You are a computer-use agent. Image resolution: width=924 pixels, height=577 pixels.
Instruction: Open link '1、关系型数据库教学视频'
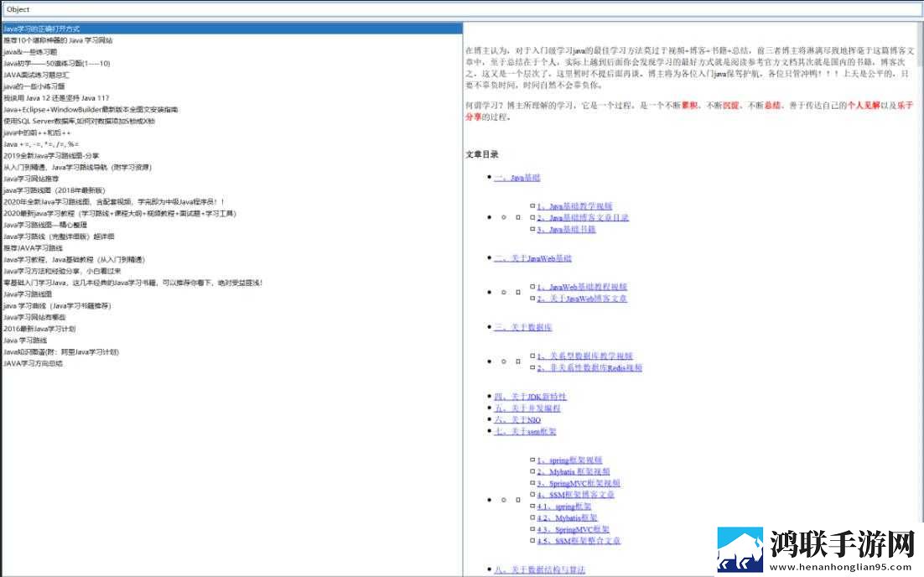click(584, 356)
